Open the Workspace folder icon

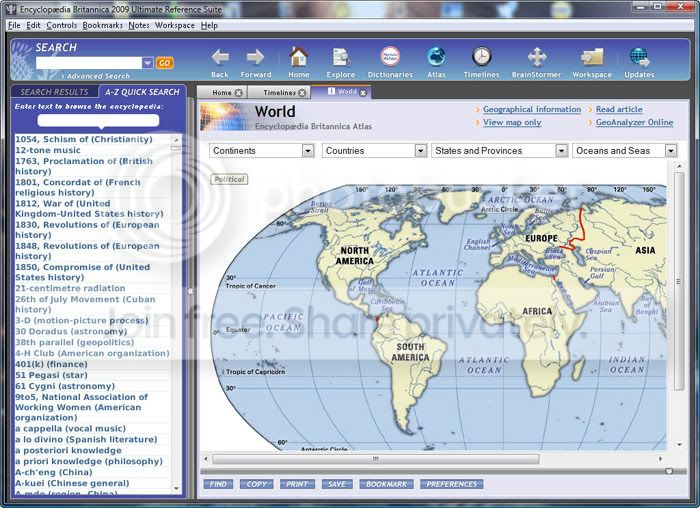(x=592, y=57)
